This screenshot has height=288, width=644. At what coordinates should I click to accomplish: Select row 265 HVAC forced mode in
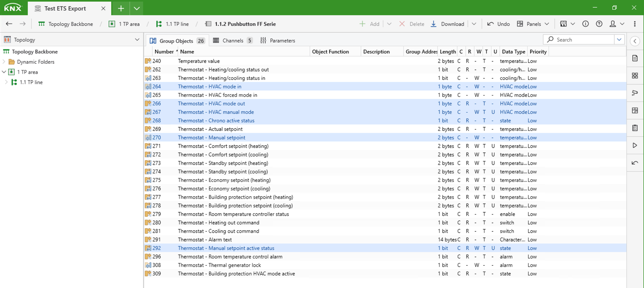(x=385, y=95)
